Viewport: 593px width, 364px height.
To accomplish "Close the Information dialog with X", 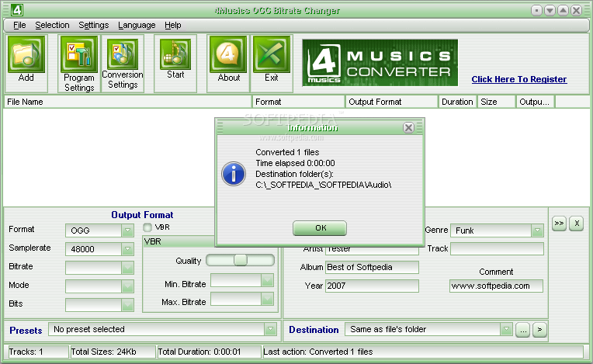I will pyautogui.click(x=408, y=128).
